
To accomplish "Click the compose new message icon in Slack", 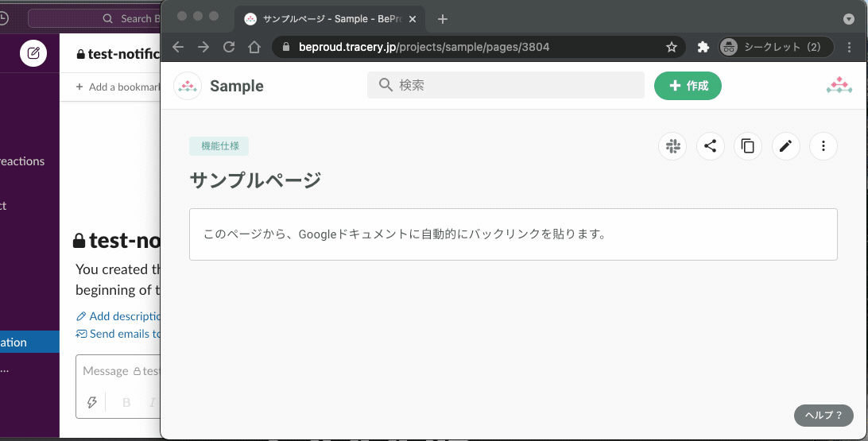I will (x=33, y=54).
